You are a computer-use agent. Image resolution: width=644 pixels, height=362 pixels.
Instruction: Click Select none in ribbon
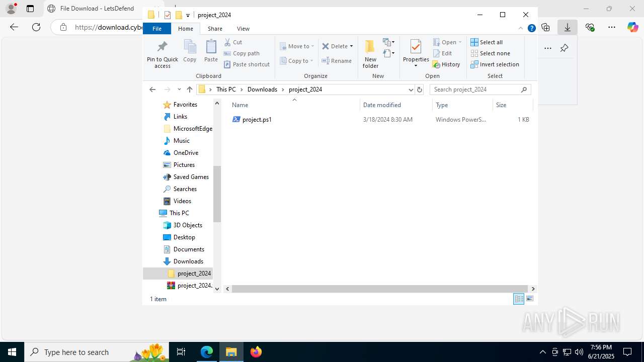pos(490,53)
